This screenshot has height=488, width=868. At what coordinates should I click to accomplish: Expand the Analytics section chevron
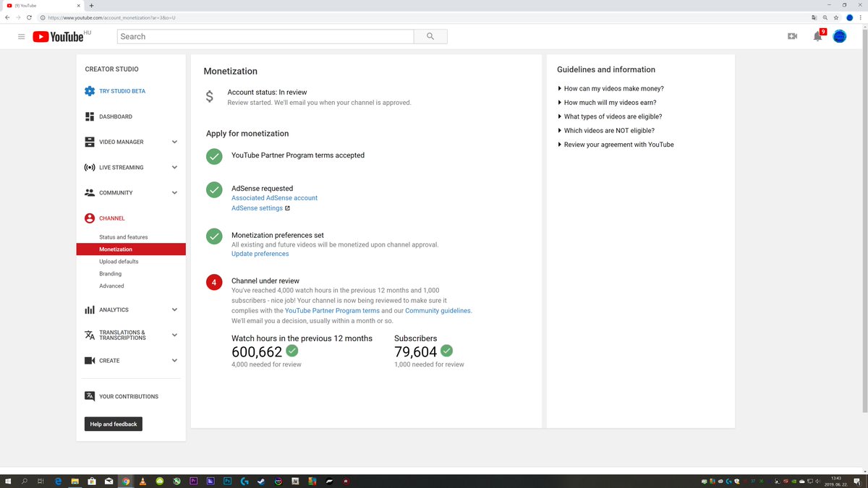tap(174, 309)
